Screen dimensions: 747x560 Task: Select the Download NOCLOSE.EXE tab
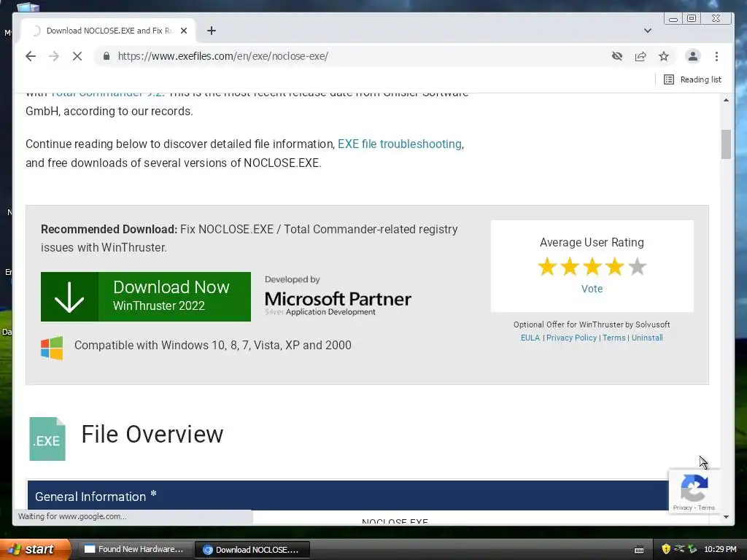pyautogui.click(x=109, y=31)
